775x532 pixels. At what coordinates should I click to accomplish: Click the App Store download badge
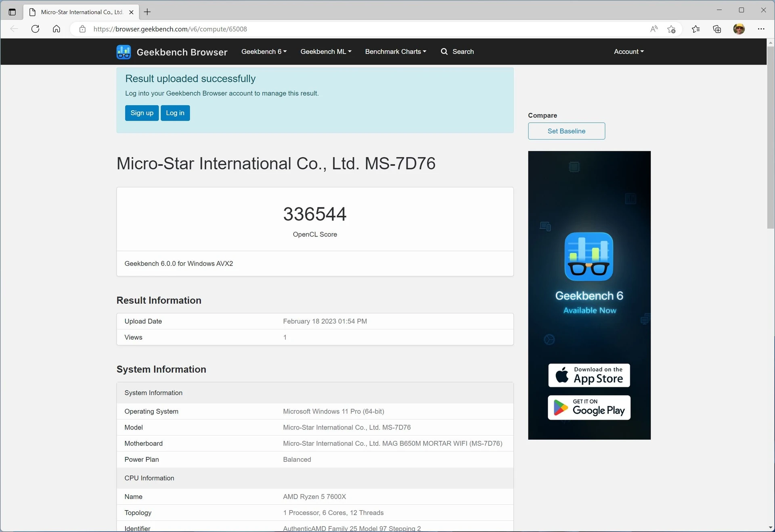point(589,375)
